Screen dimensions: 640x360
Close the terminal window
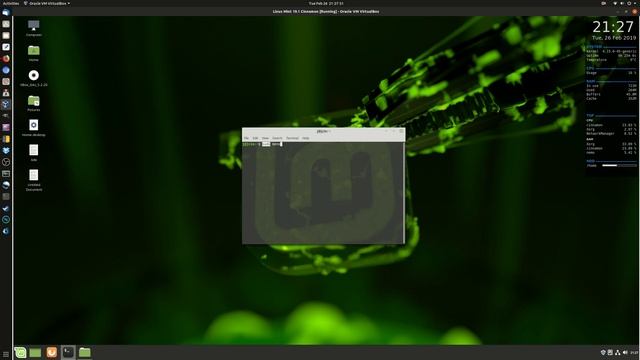point(401,131)
